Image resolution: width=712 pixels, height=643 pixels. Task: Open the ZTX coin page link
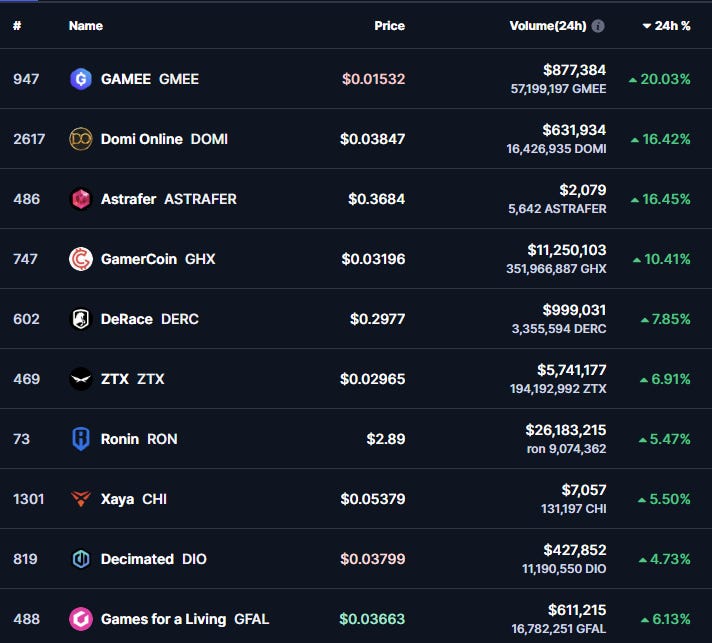pyautogui.click(x=133, y=379)
